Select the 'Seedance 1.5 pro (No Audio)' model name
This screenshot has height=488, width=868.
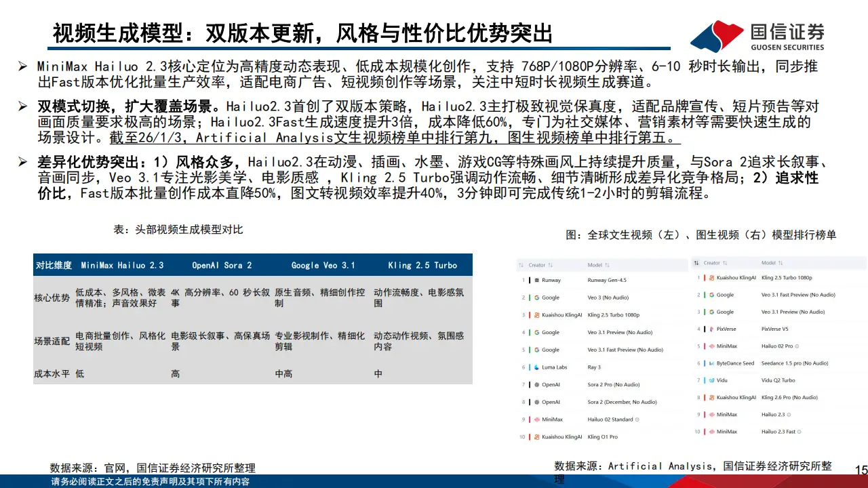pos(795,363)
